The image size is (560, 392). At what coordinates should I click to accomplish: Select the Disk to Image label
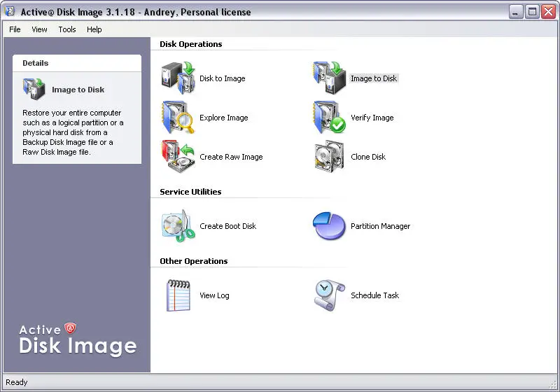point(222,78)
